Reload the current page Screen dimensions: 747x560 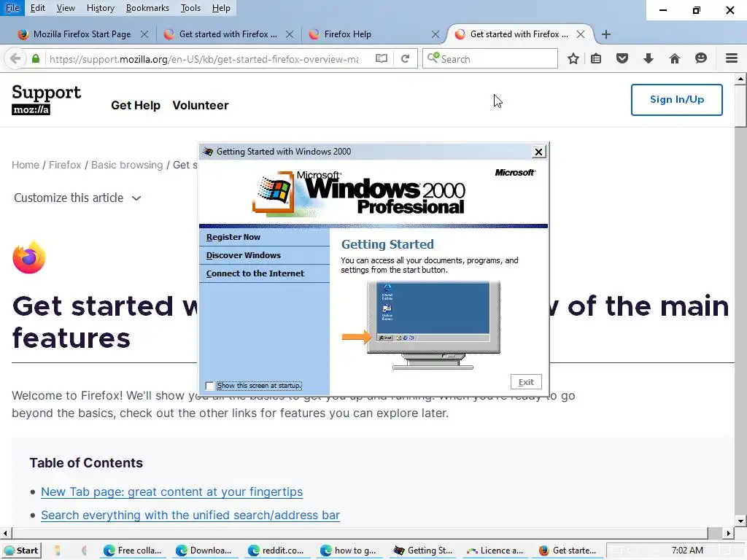[x=406, y=58]
